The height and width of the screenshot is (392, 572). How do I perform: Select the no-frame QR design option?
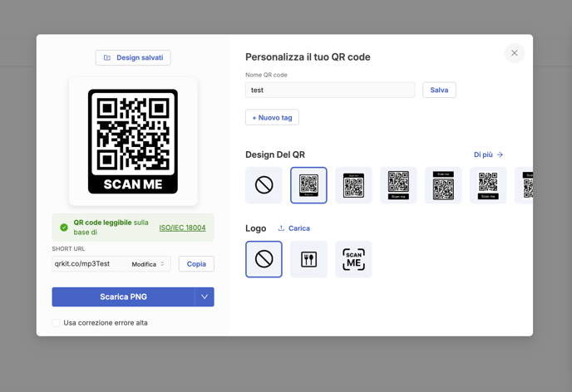[264, 185]
